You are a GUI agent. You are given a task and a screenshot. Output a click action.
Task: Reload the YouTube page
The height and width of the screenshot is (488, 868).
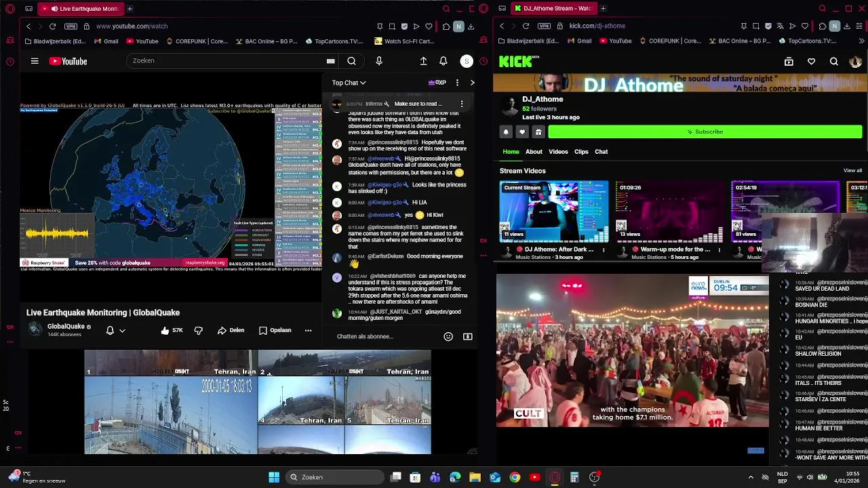click(x=52, y=26)
